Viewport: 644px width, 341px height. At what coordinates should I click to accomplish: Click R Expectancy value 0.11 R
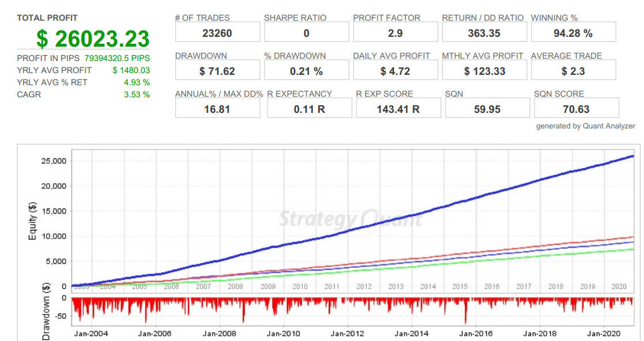[x=309, y=109]
